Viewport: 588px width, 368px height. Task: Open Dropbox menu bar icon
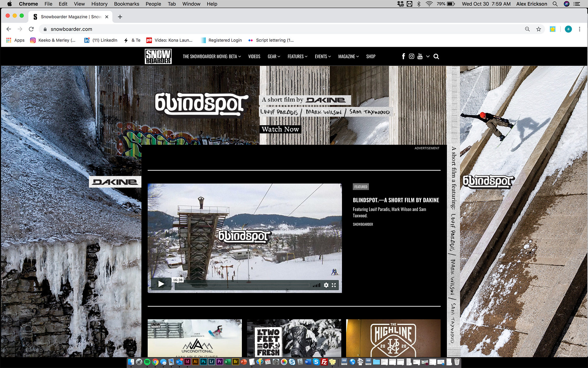401,4
